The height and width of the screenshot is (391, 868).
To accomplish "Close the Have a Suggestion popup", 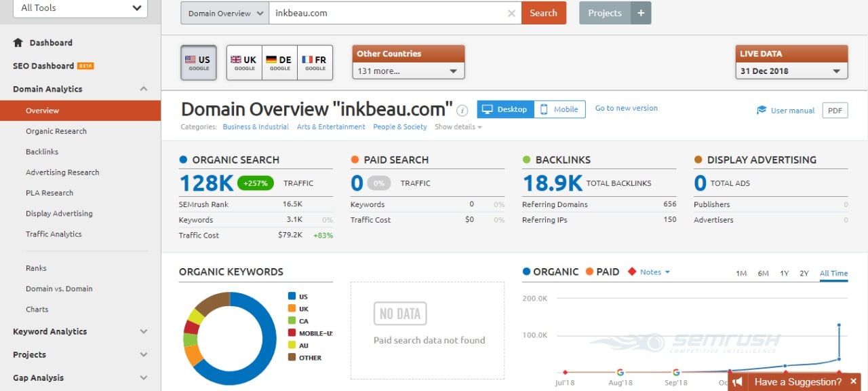I will pos(853,381).
